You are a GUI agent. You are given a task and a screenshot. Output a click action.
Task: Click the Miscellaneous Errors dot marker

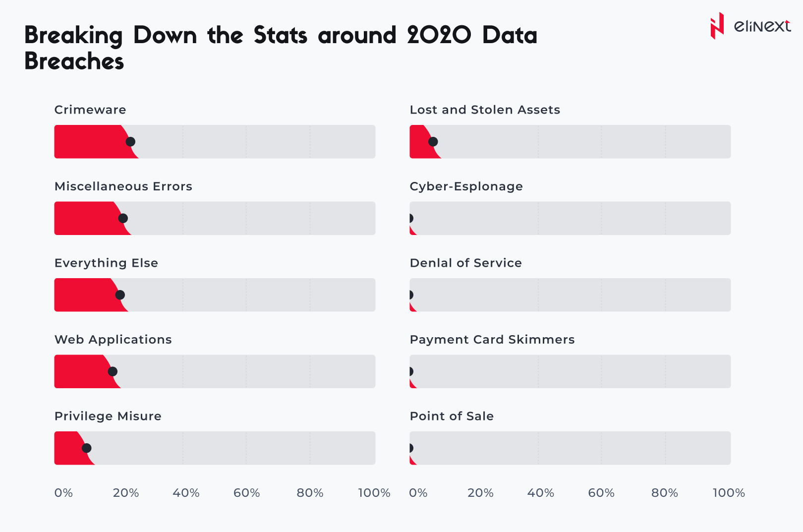(x=123, y=218)
